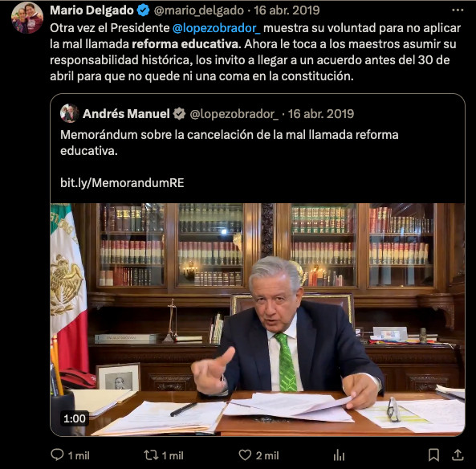Click the reply speech bubble icon
The width and height of the screenshot is (476, 469).
click(57, 455)
